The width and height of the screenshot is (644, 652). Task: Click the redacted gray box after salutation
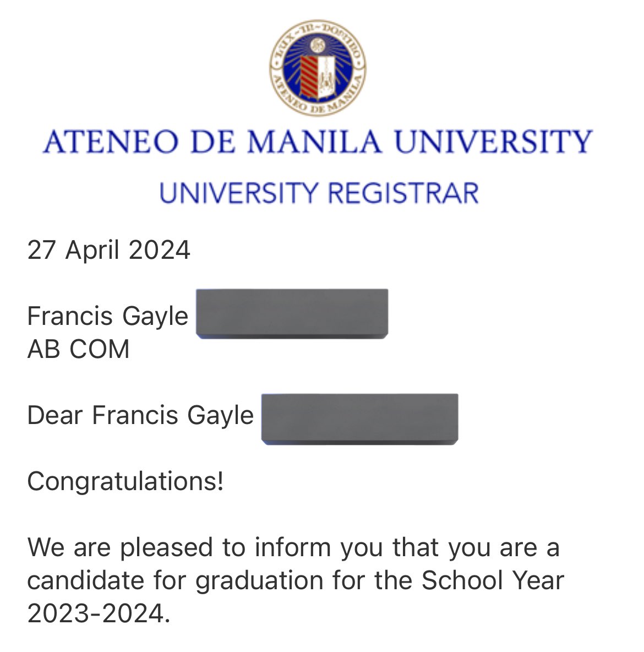pyautogui.click(x=359, y=419)
